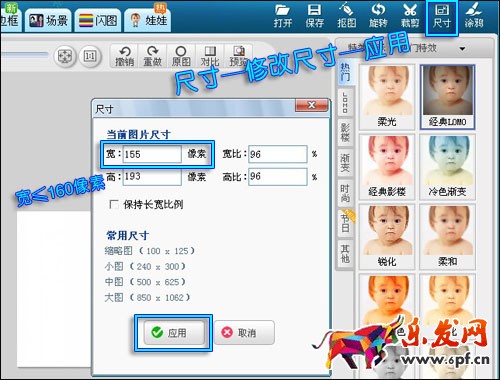500x380 pixels.
Task: Open the 打开 file icon
Action: point(283,16)
